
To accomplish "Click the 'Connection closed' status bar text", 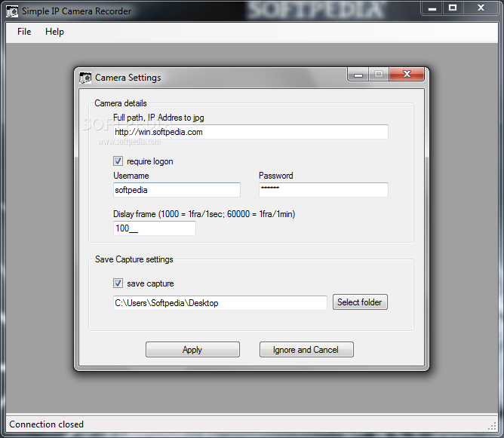I will [x=46, y=424].
